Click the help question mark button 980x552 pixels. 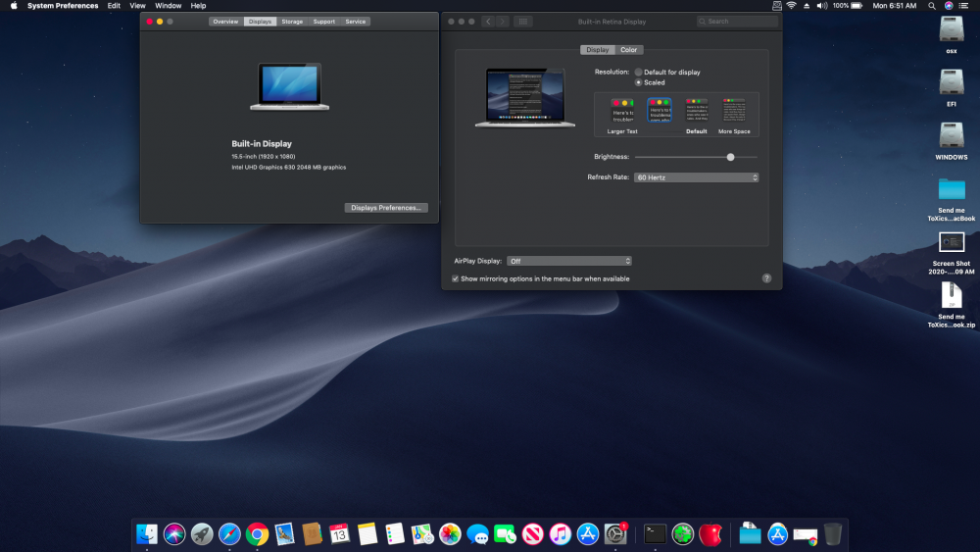(x=766, y=278)
